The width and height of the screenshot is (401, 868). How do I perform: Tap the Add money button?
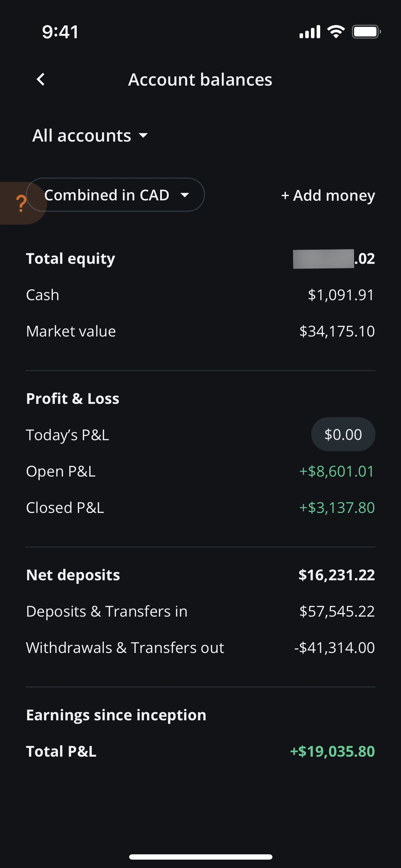[x=328, y=195]
